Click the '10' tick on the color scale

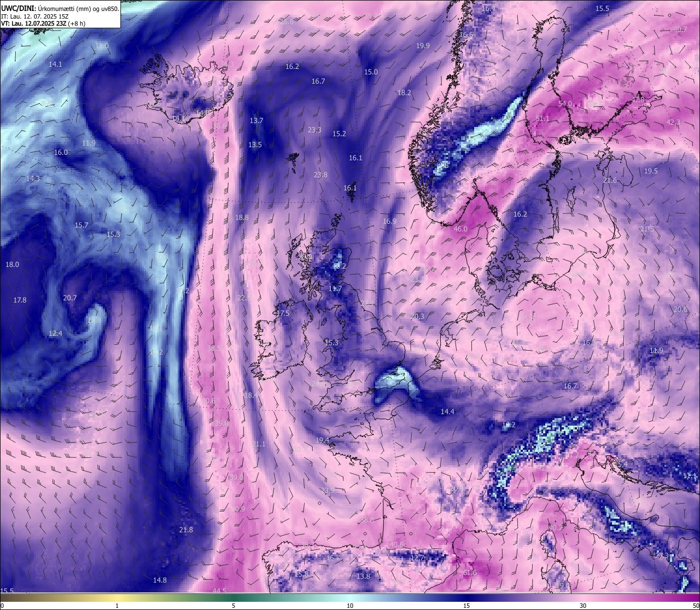point(350,606)
